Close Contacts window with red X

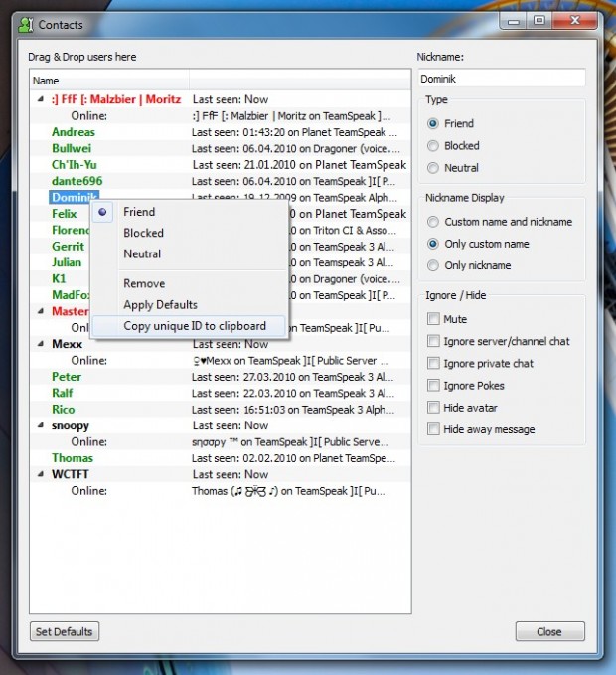tap(574, 21)
